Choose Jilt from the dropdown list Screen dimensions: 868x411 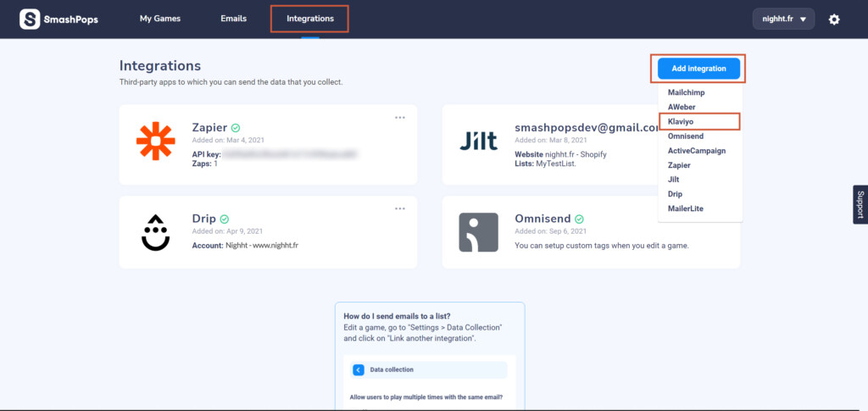click(673, 179)
